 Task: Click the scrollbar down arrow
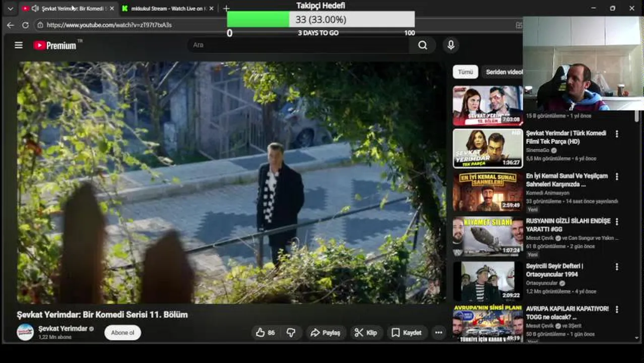(637, 338)
